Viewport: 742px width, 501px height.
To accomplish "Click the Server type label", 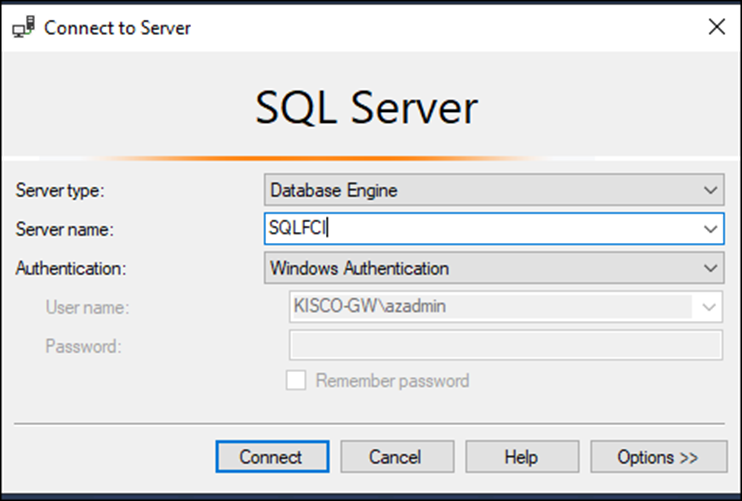I will (x=60, y=190).
